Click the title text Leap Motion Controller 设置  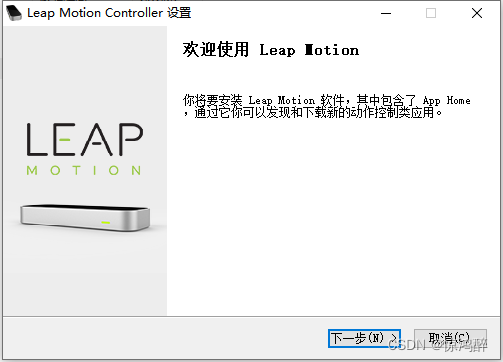point(109,13)
